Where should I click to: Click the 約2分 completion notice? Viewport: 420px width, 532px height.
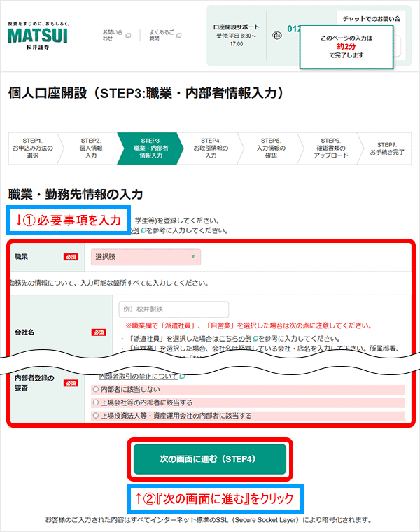346,47
